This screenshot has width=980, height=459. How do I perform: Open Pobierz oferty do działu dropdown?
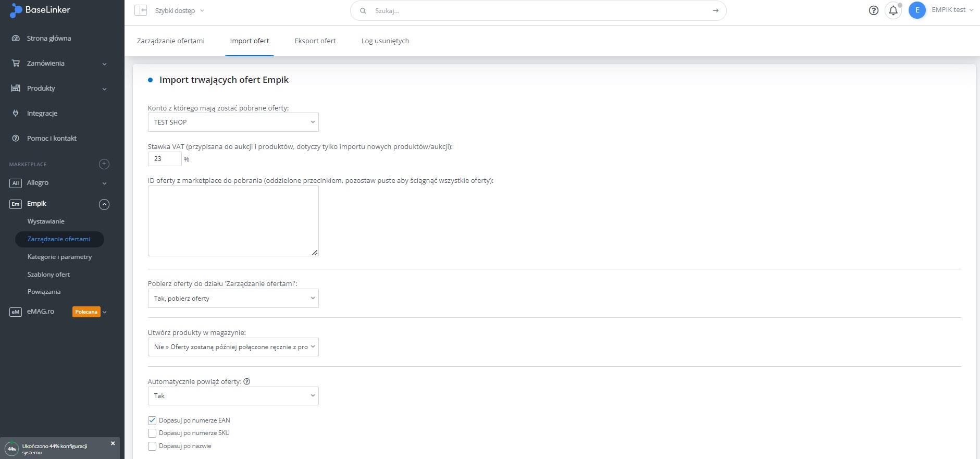[233, 299]
